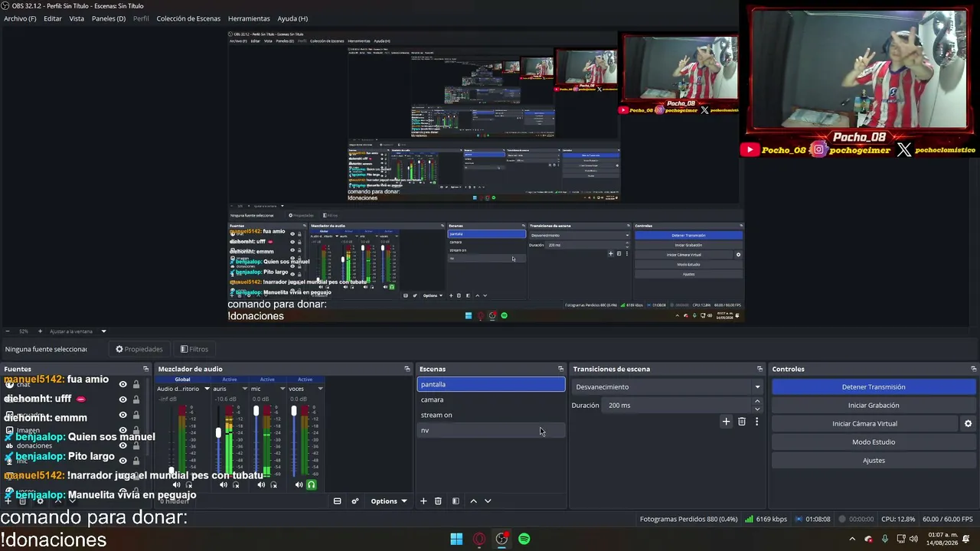The height and width of the screenshot is (551, 980).
Task: Toggle visibility of the chat source
Action: [x=122, y=384]
